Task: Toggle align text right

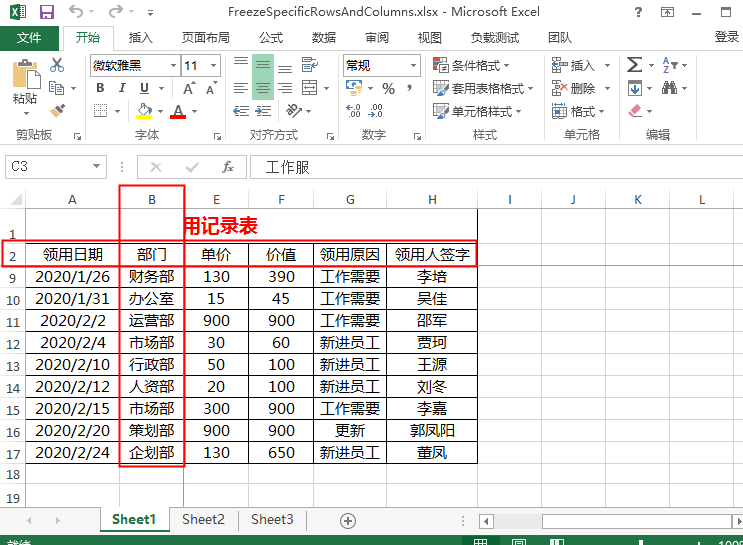Action: 285,88
